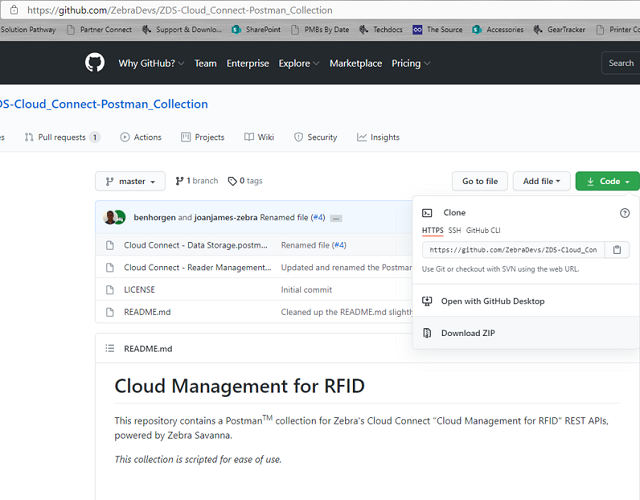Screen dimensions: 640x500
Task: Click the benhorgen contributor avatar
Action: pyautogui.click(x=111, y=217)
